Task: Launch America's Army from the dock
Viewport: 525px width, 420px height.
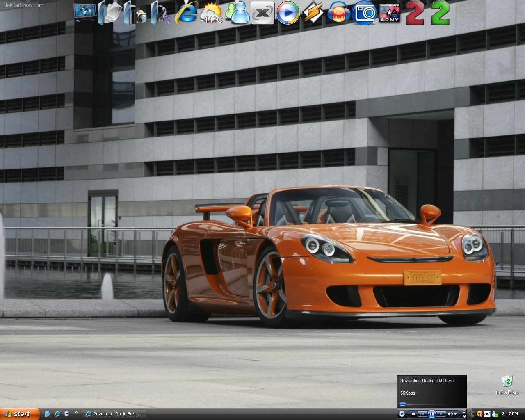Action: (x=390, y=13)
